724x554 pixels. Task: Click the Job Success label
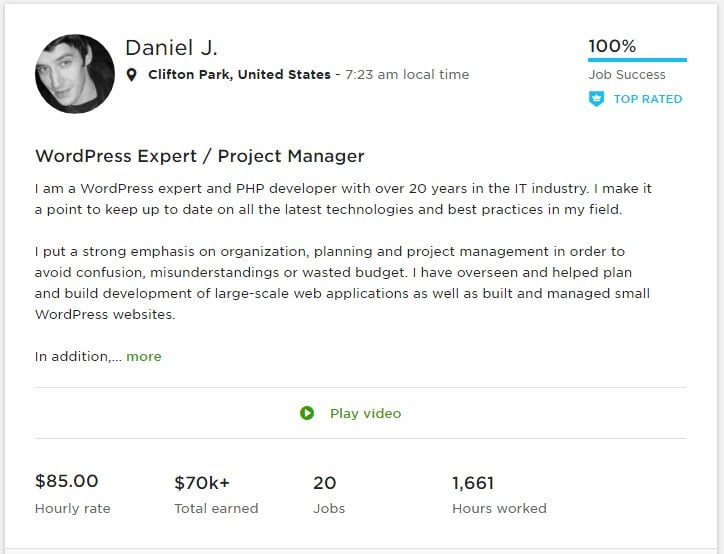(625, 75)
